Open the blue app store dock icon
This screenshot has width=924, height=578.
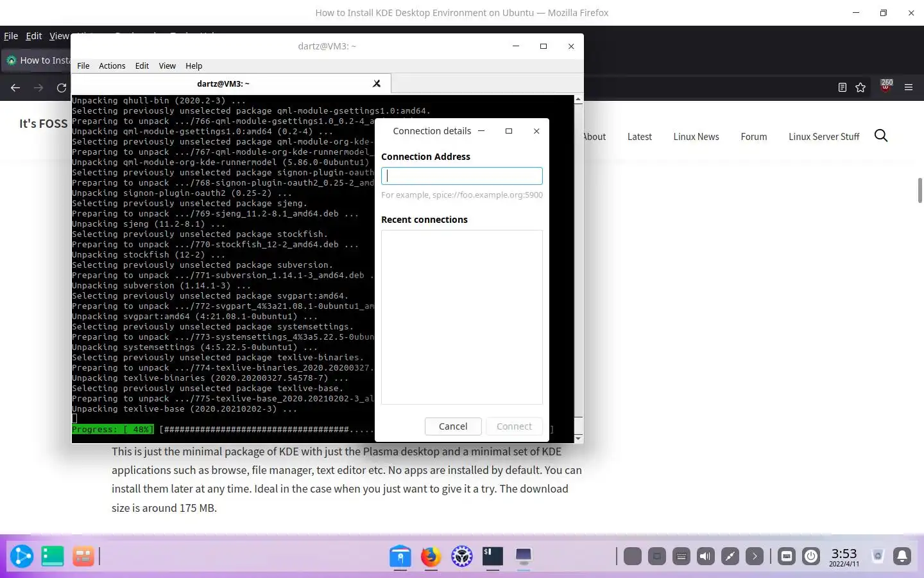[400, 556]
